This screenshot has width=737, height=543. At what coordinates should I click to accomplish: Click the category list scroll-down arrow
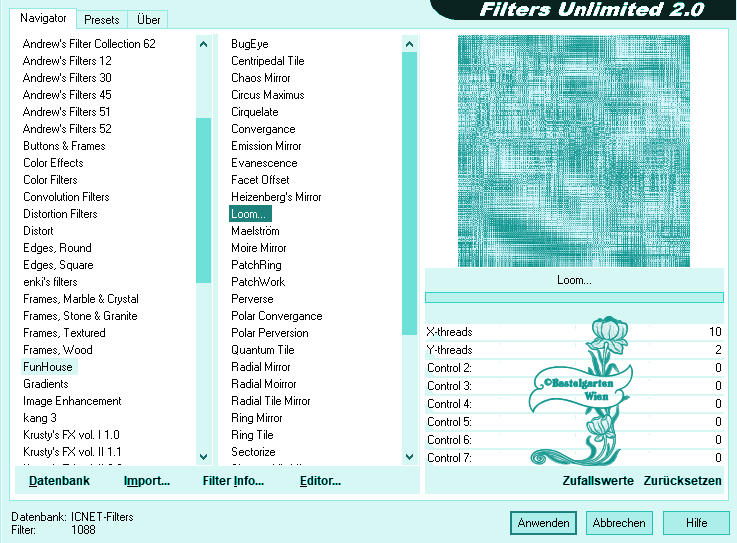(x=204, y=456)
